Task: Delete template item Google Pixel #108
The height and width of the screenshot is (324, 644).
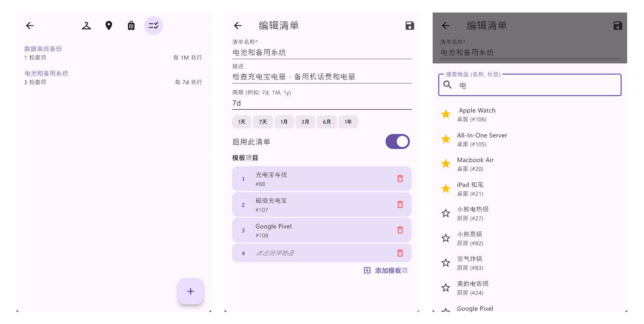Action: tap(400, 230)
